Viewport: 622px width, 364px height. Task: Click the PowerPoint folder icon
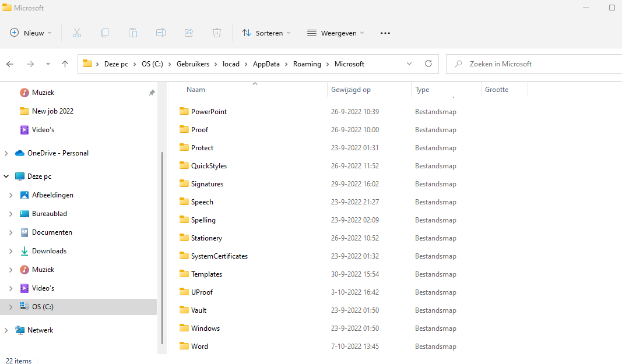184,111
